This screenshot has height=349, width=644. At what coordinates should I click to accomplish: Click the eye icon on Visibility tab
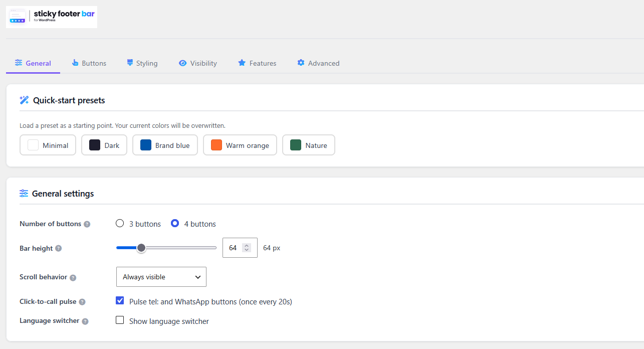(183, 63)
